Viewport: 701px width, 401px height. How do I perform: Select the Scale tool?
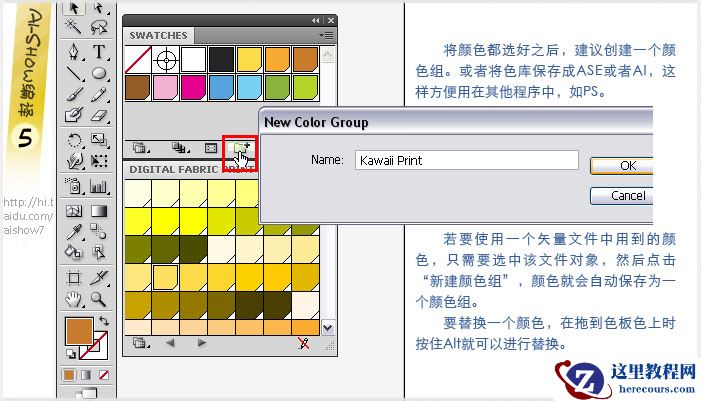click(99, 140)
